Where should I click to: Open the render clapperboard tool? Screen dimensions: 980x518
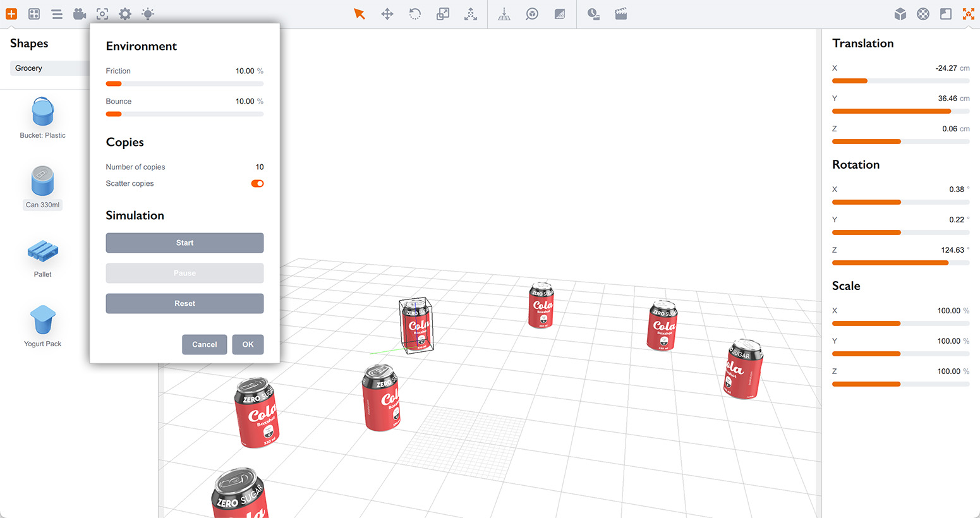coord(620,13)
